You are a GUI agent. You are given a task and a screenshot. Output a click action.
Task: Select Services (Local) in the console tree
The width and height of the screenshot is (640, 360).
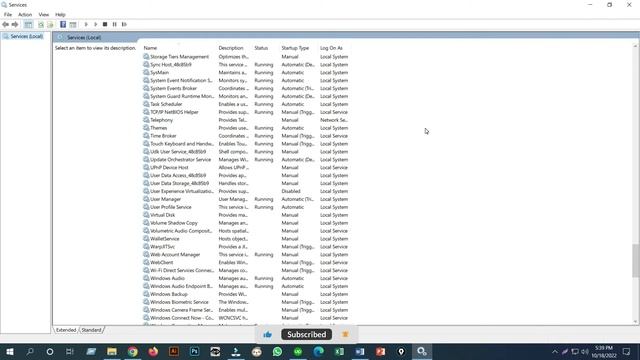click(27, 36)
